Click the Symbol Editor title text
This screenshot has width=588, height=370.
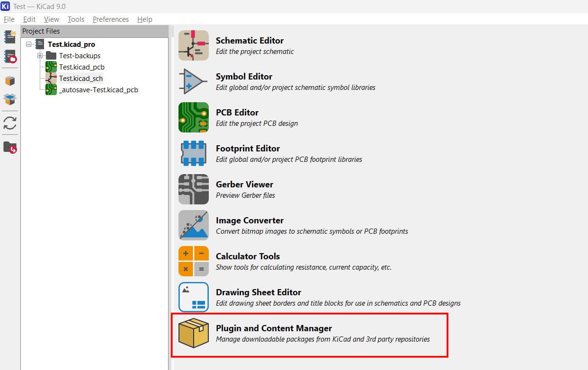click(244, 77)
